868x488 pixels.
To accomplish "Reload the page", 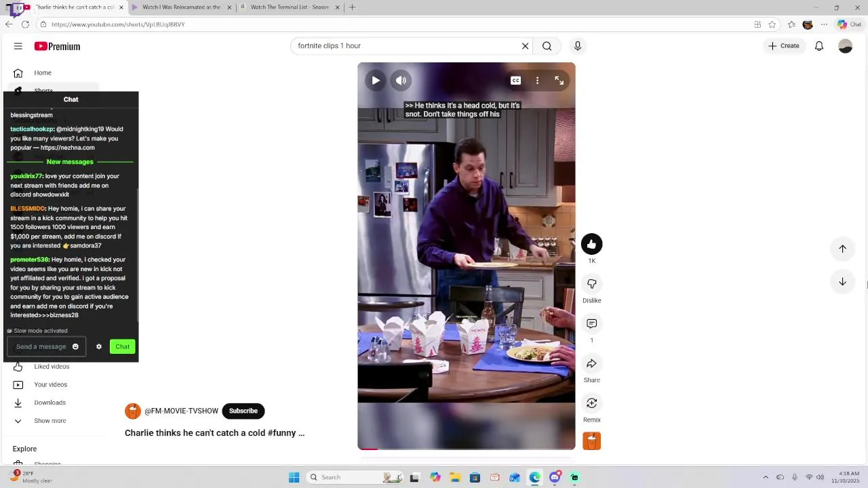I will 25,24.
